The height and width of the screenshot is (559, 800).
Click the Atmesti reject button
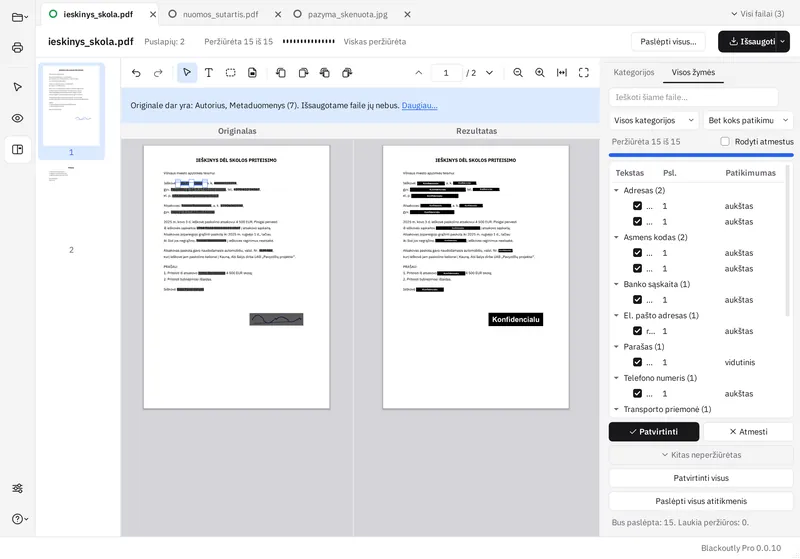point(748,431)
